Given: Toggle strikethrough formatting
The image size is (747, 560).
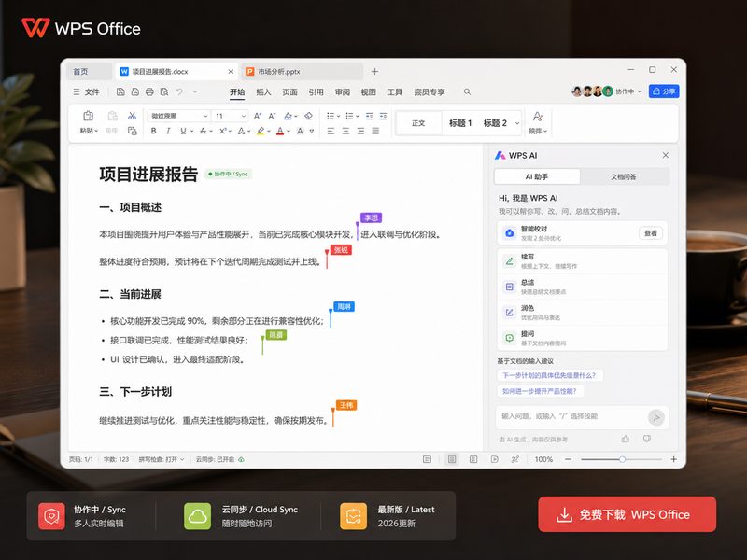Looking at the screenshot, I should 203,131.
